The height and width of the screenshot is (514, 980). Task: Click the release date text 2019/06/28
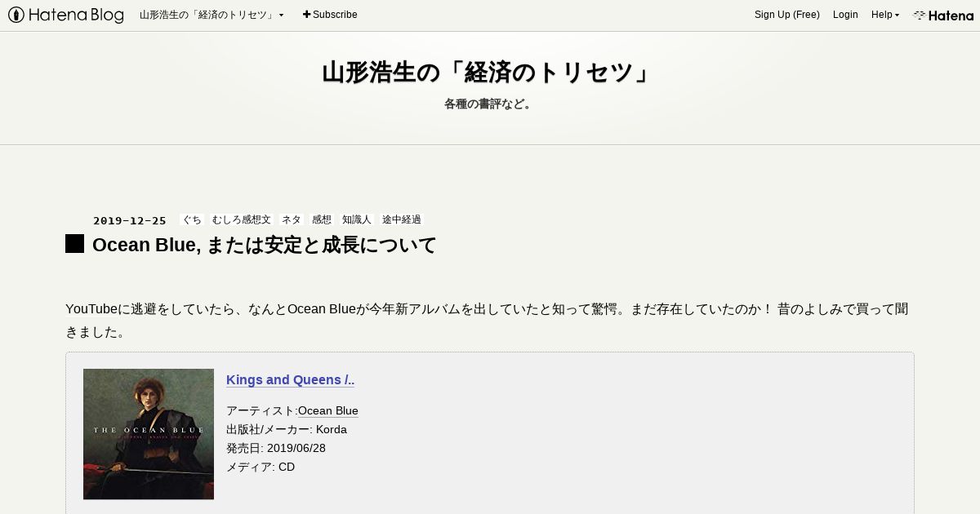tap(296, 448)
